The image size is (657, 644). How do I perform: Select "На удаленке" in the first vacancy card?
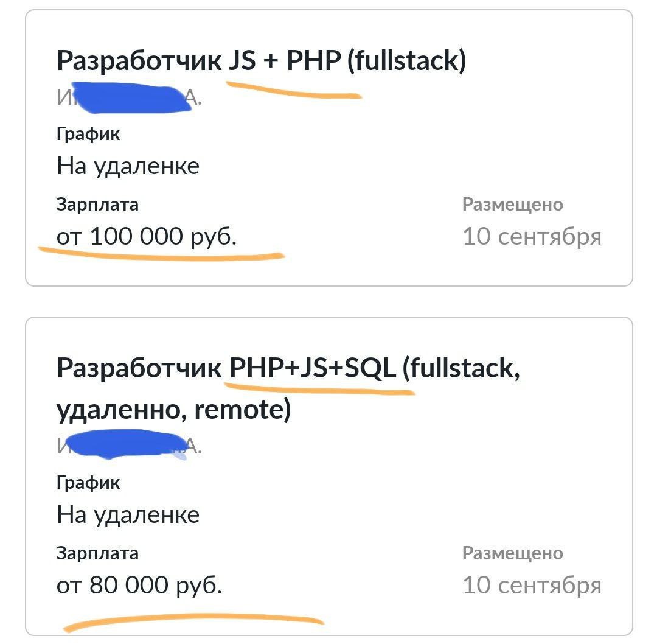(x=128, y=166)
